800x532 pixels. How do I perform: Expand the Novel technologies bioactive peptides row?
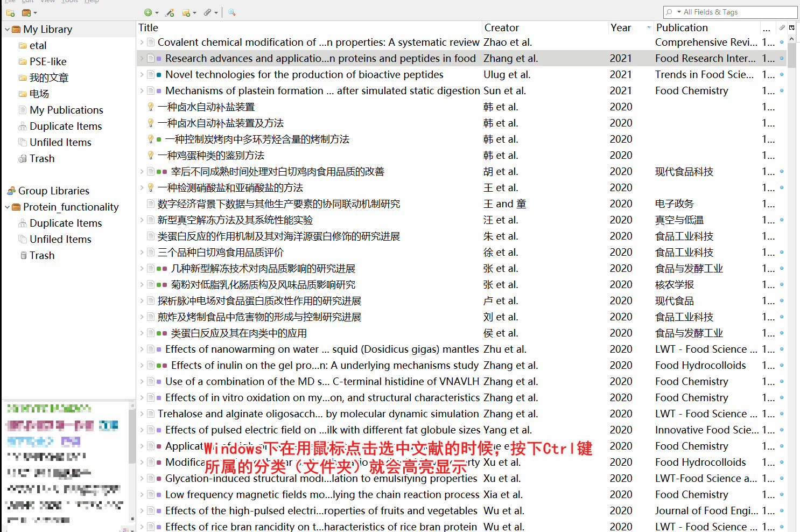(x=142, y=74)
